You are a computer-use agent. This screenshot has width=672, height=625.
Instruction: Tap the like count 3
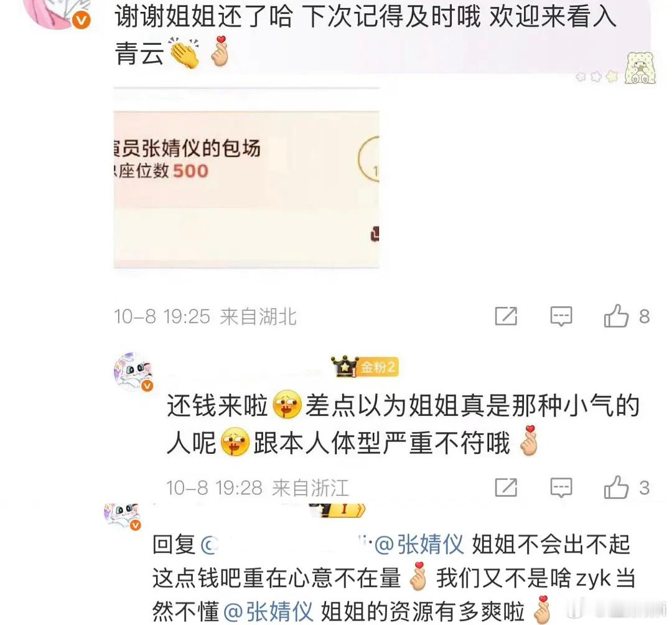coord(644,488)
